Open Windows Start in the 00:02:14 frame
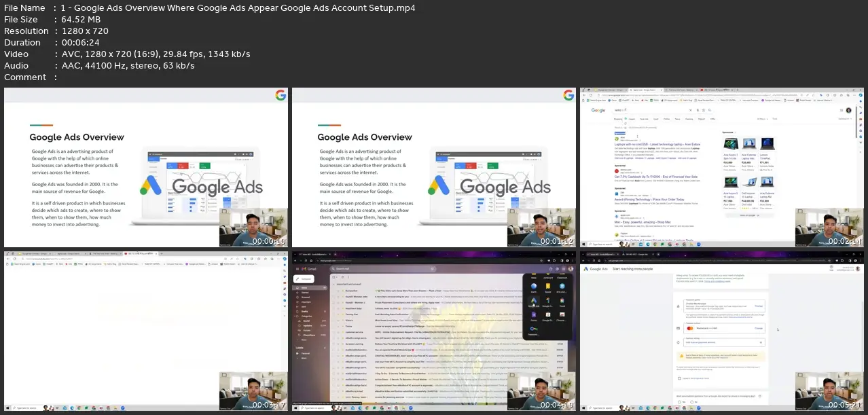868x415 pixels. tap(585, 243)
